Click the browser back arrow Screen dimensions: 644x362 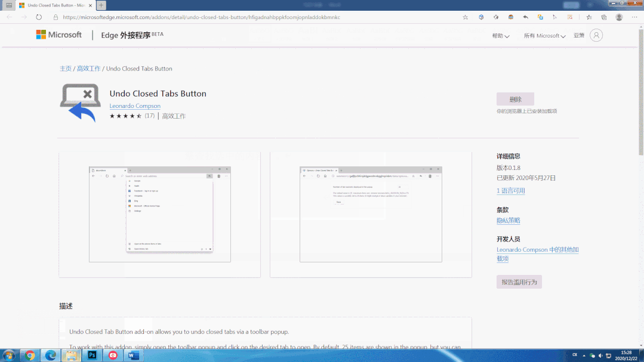[10, 17]
